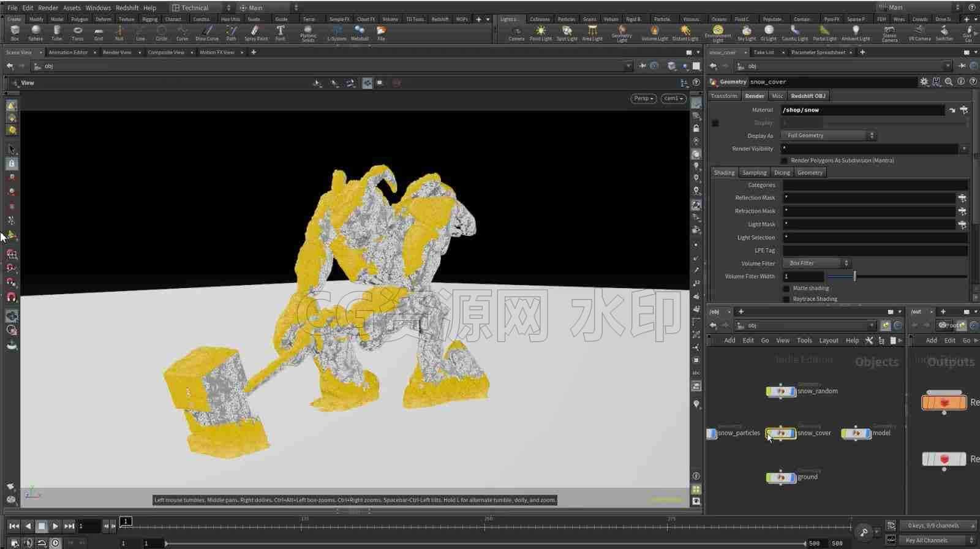The height and width of the screenshot is (549, 980).
Task: Enable Render Polygons As Subdivision checkbox
Action: (784, 161)
